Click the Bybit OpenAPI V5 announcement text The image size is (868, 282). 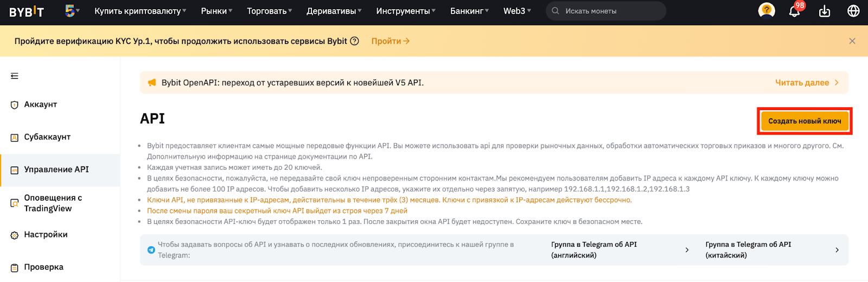292,83
